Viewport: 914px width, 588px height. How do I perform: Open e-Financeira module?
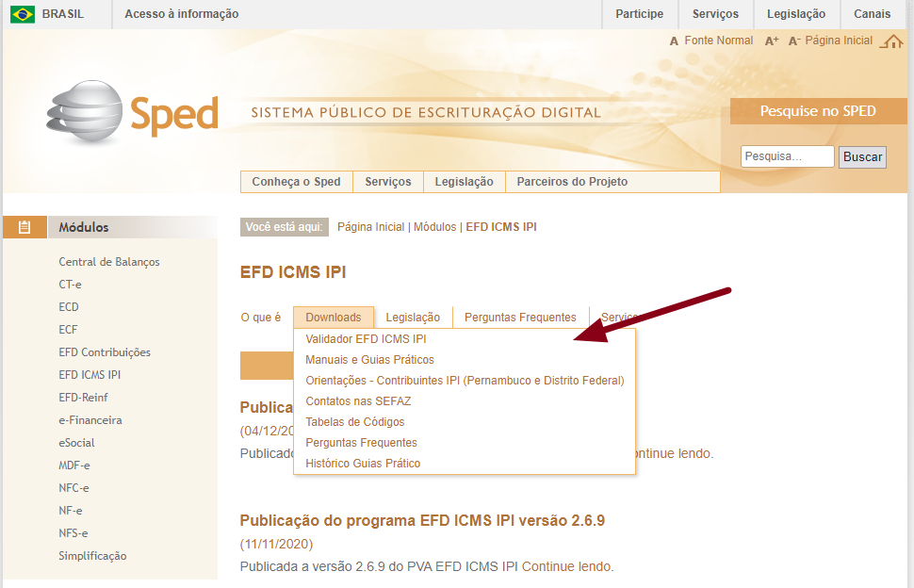click(90, 420)
